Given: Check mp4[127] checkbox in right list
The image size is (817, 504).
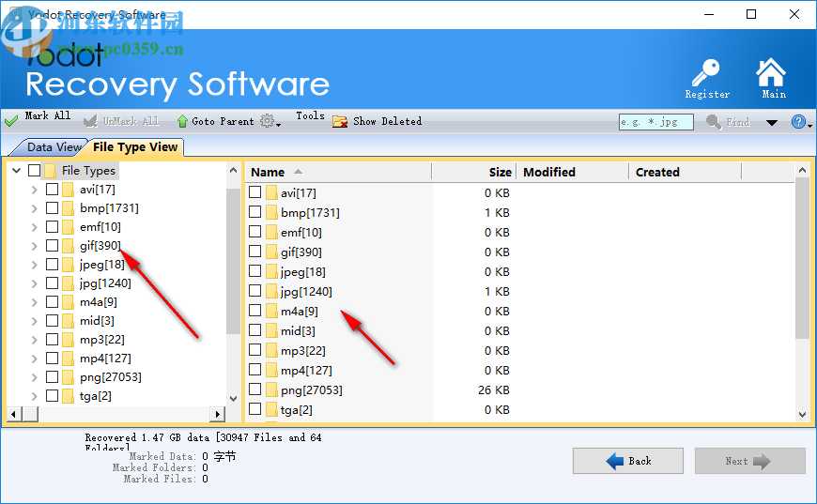Looking at the screenshot, I should pyautogui.click(x=254, y=370).
